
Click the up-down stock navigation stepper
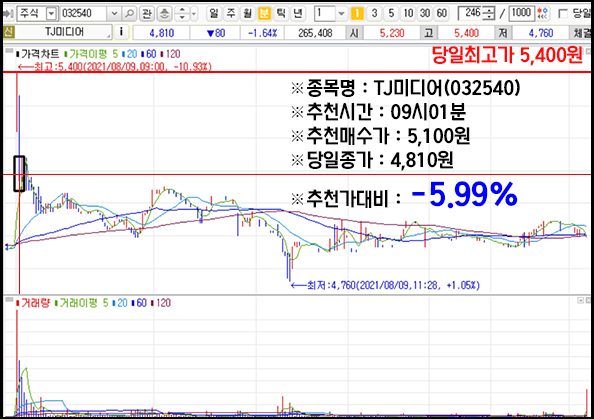182,14
